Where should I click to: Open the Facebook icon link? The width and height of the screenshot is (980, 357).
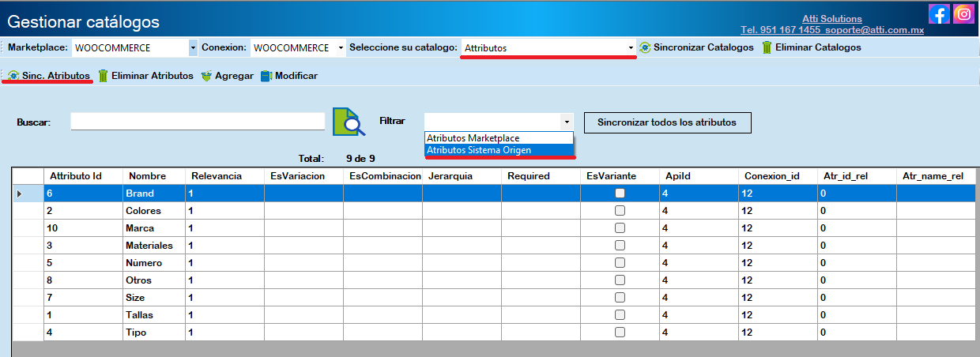pyautogui.click(x=939, y=14)
